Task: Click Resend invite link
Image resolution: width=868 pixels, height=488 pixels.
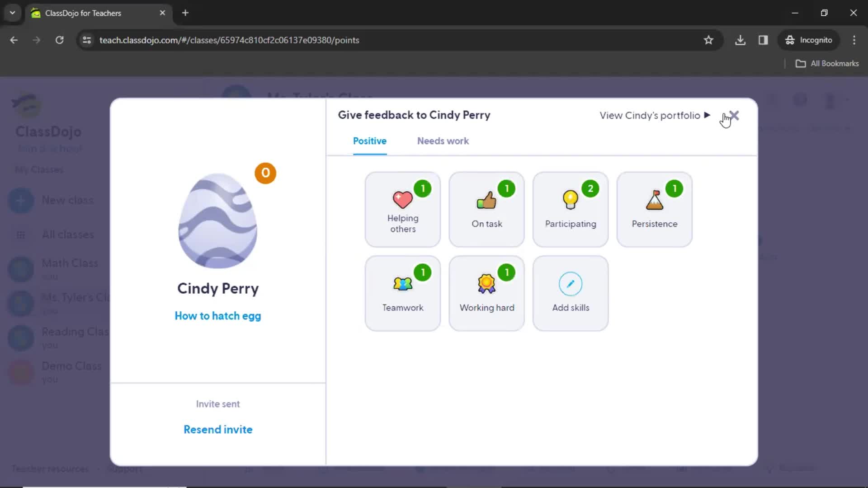Action: (x=218, y=430)
